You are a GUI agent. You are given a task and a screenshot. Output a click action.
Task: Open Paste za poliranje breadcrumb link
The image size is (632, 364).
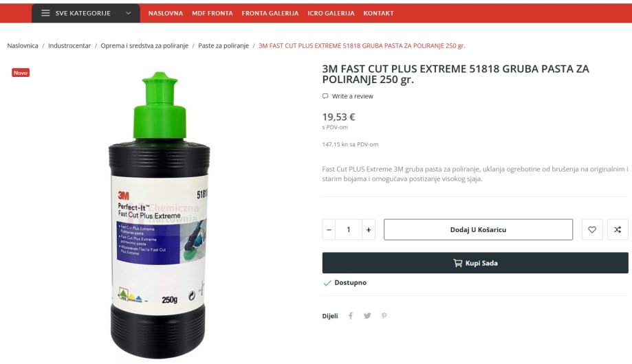(224, 45)
